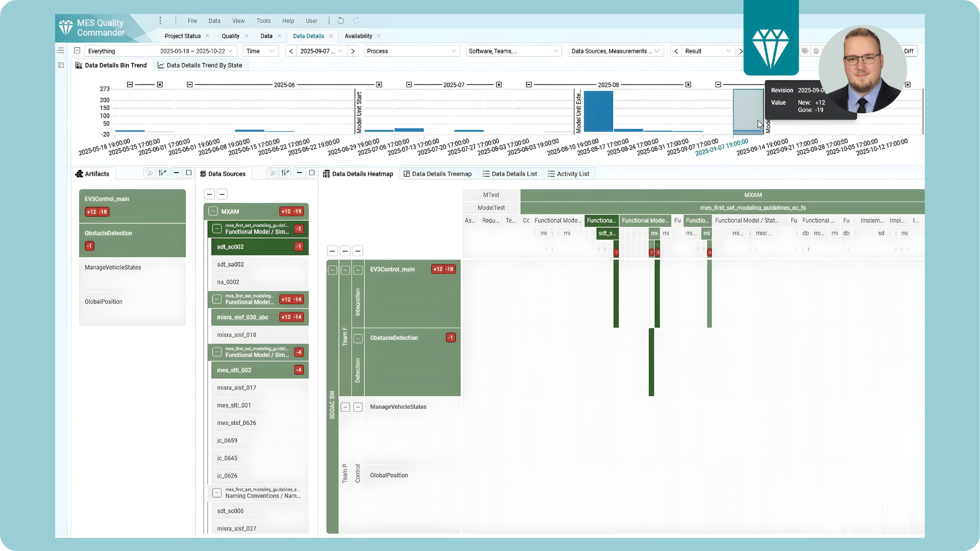
Task: Click the highlighted 2025-09-07 chart bar
Action: pyautogui.click(x=748, y=112)
